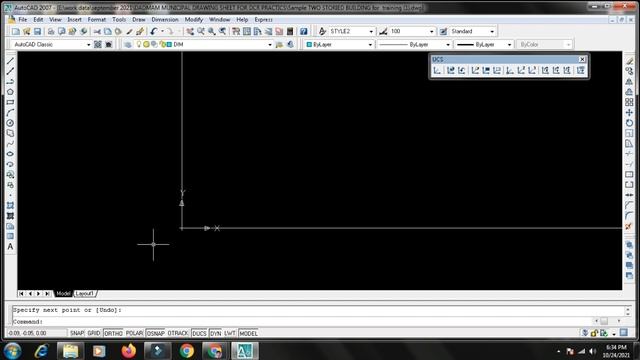Select the Spline draw tool
Screen dimensions: 640x360
click(10, 144)
